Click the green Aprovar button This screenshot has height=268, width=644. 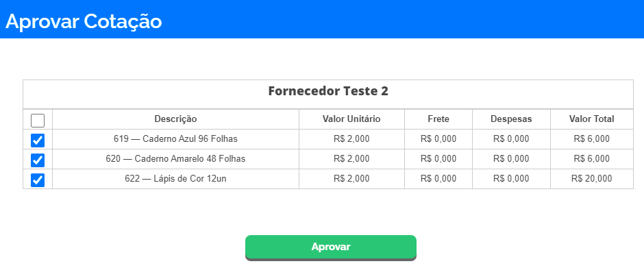click(x=331, y=247)
